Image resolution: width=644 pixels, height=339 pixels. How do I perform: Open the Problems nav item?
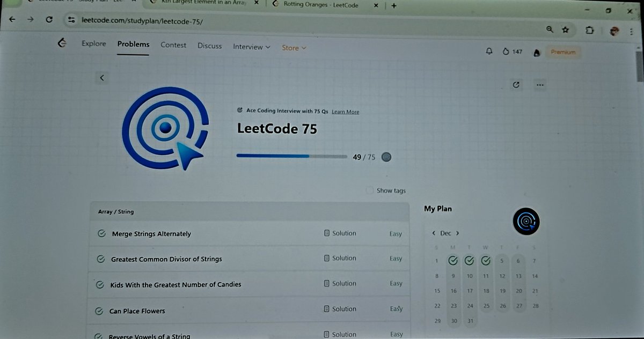click(x=133, y=45)
